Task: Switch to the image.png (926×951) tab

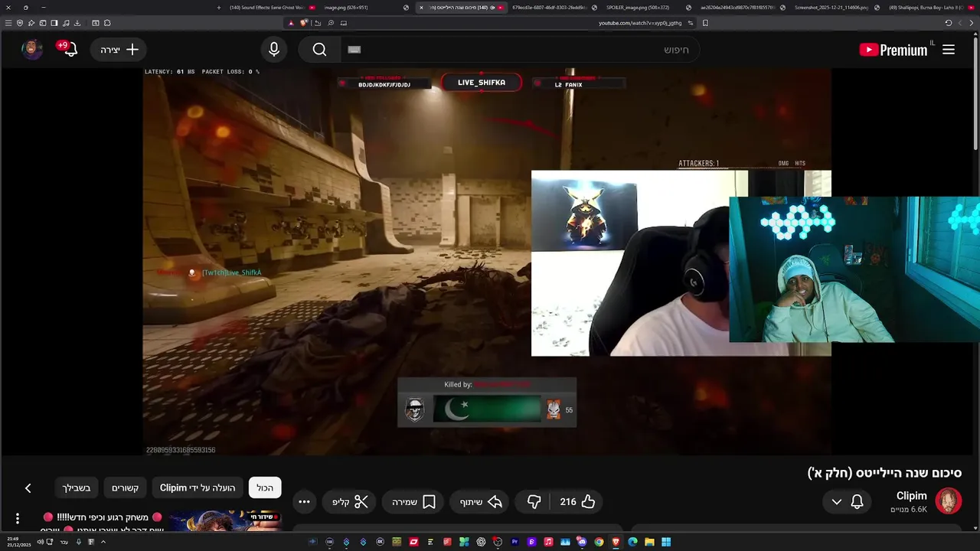Action: [x=366, y=8]
